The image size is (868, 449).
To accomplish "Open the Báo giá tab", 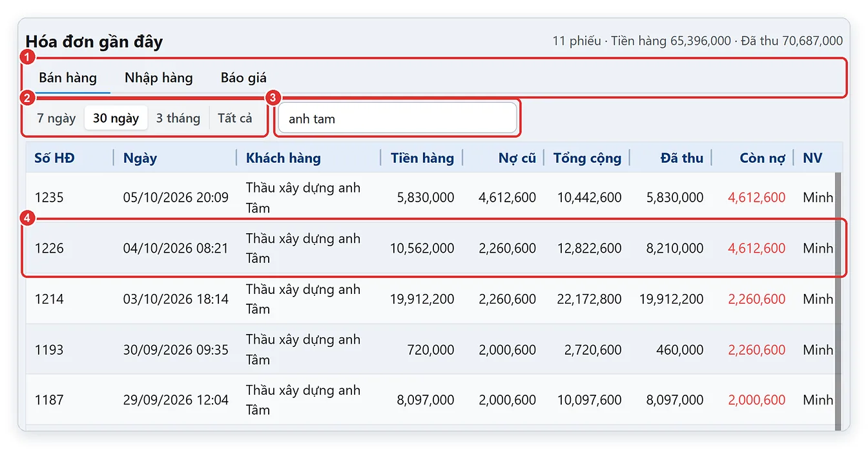I will (x=243, y=78).
